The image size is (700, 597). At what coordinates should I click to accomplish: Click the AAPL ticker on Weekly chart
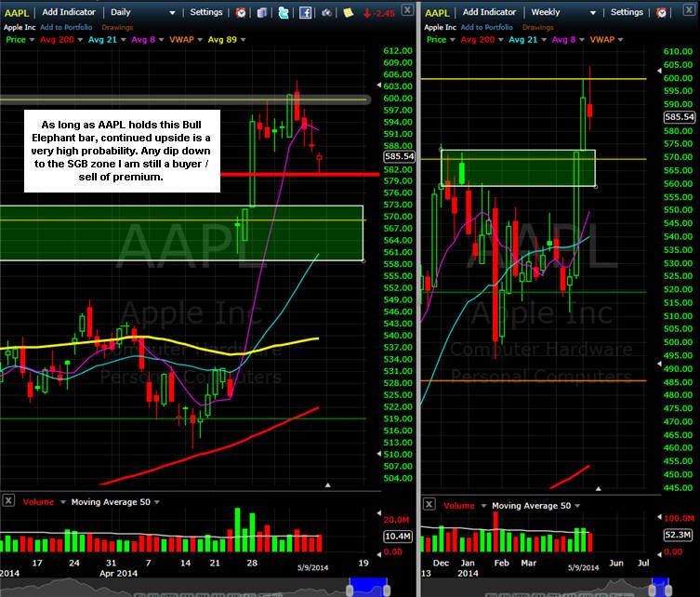point(437,13)
